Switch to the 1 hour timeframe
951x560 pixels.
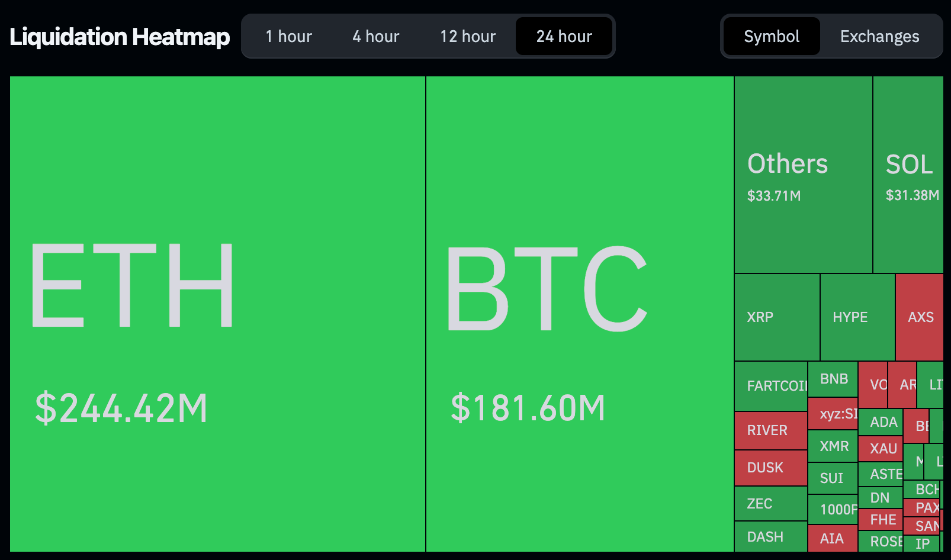pos(288,37)
